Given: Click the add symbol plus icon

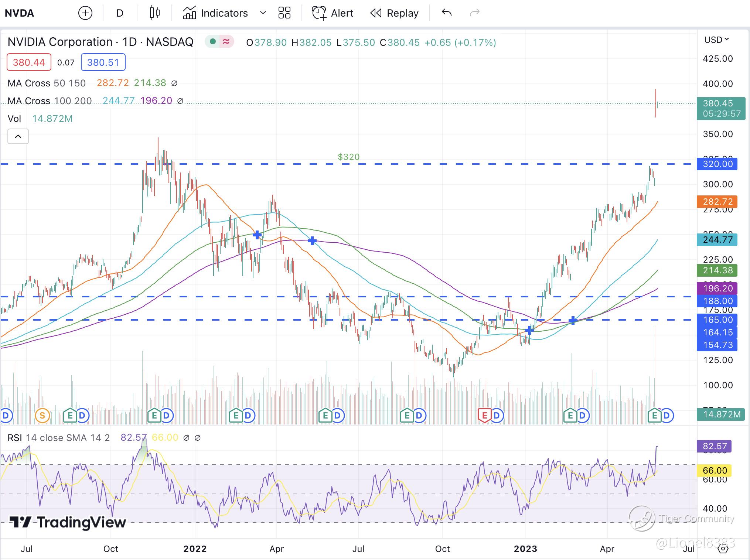Looking at the screenshot, I should 85,13.
